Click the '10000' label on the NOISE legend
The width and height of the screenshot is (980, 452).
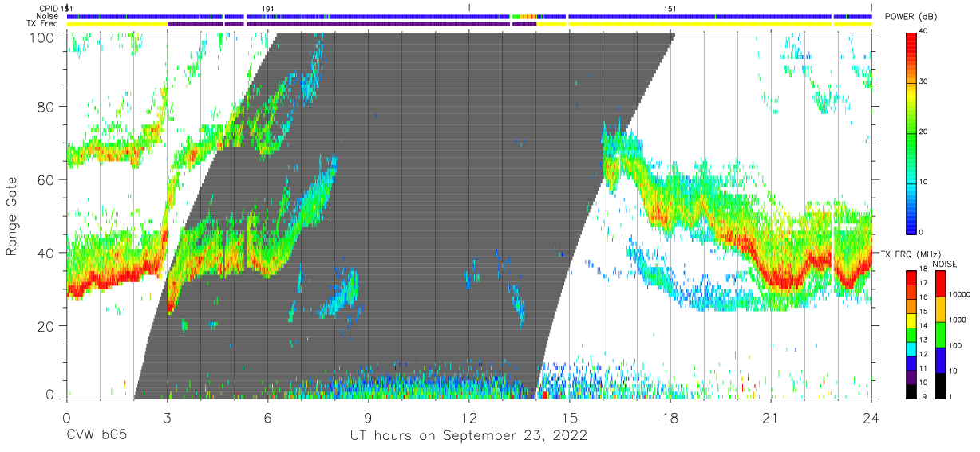[x=960, y=294]
